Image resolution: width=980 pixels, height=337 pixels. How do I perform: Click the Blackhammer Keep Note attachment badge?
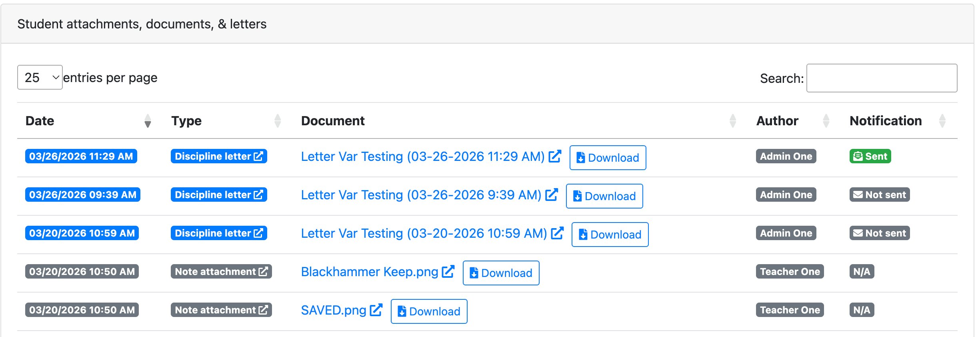[221, 271]
